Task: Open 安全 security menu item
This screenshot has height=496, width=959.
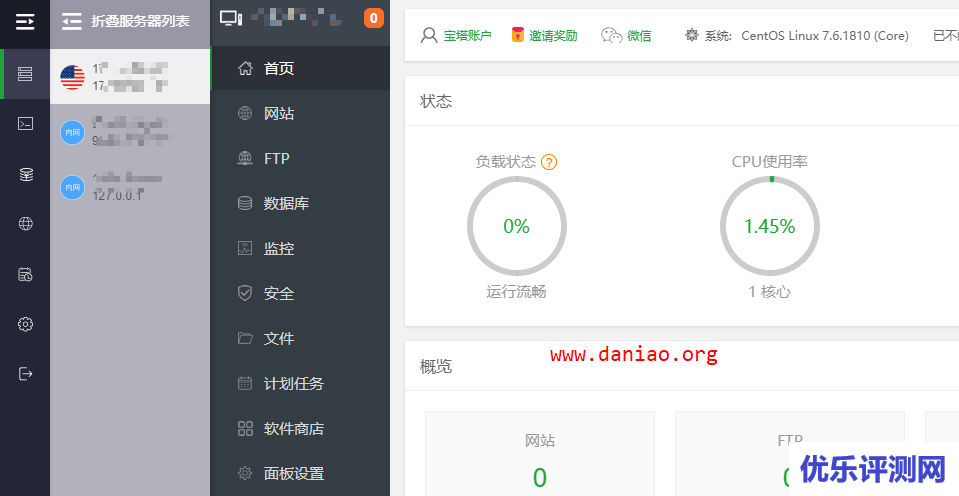Action: 300,294
